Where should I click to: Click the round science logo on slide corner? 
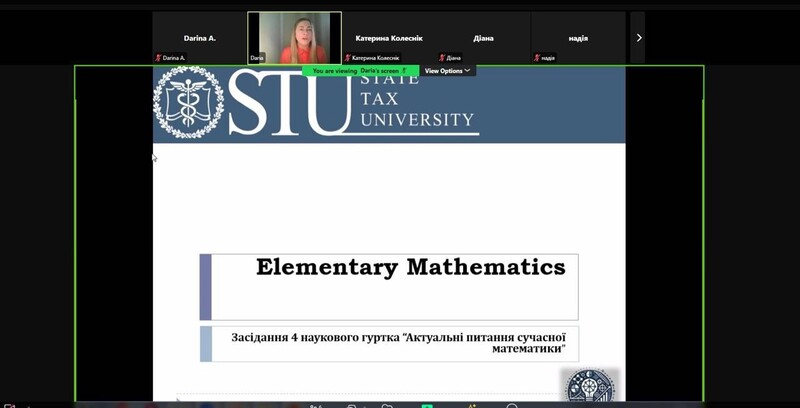point(591,385)
